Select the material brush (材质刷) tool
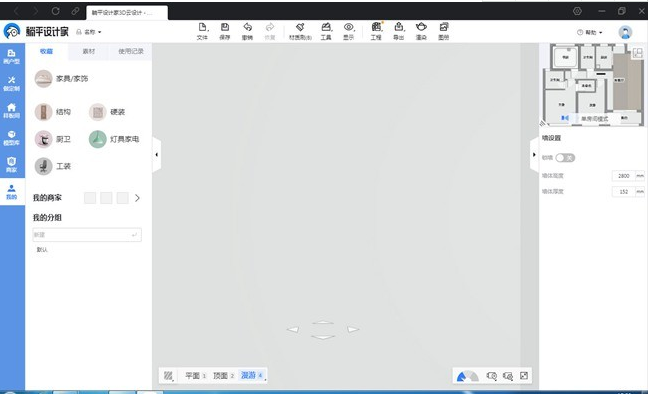Viewport: 655px width, 394px height. point(300,28)
